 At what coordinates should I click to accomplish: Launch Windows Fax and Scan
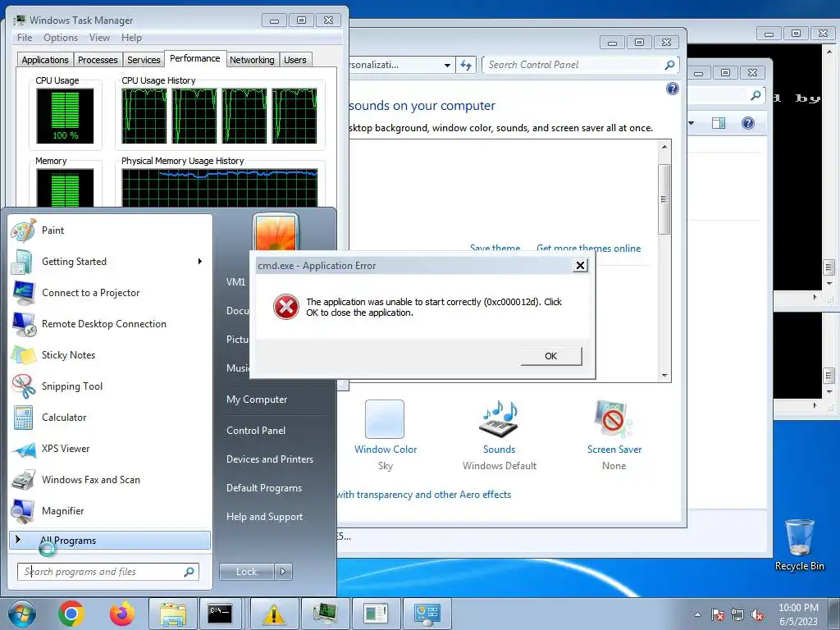point(110,479)
